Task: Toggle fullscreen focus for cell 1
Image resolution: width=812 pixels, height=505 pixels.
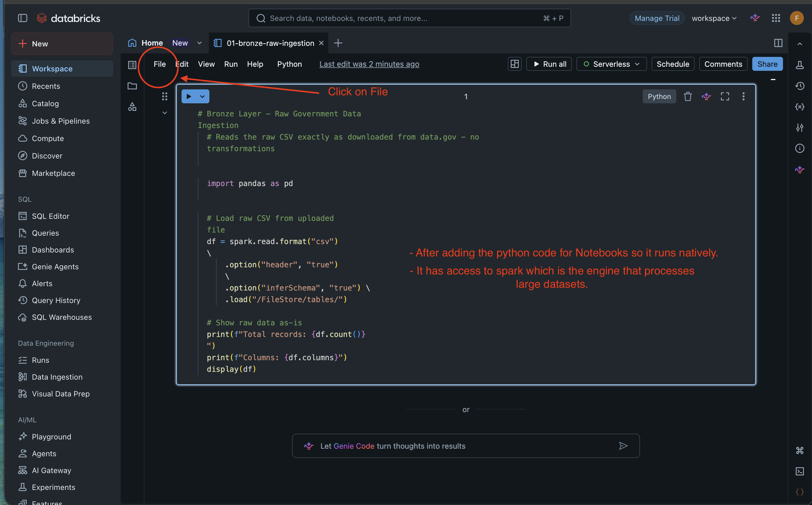Action: coord(725,97)
